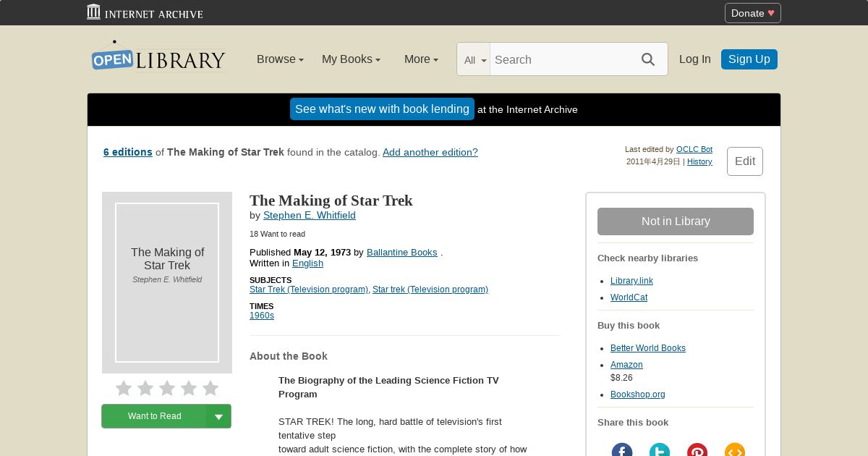Open the 1960s times link
Viewport: 868px width, 456px height.
tap(262, 316)
